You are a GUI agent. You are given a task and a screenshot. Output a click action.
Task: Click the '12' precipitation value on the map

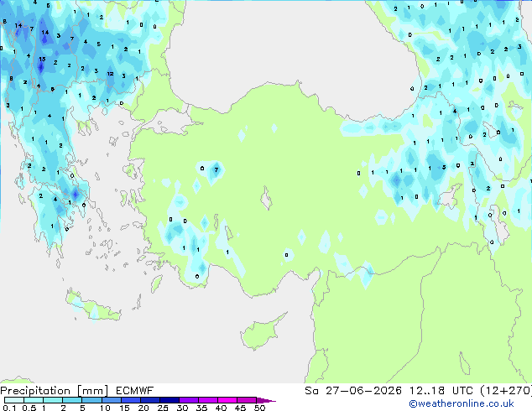pyautogui.click(x=110, y=74)
